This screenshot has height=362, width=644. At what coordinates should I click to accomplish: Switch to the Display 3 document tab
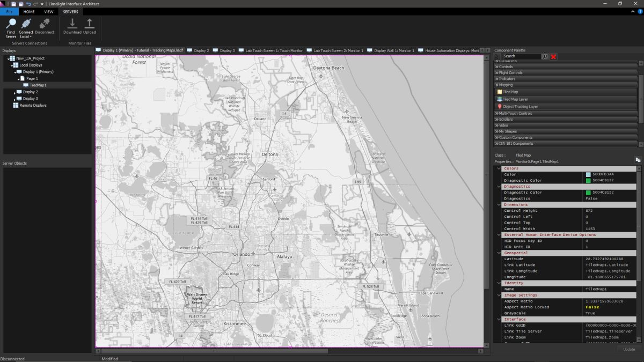click(227, 50)
